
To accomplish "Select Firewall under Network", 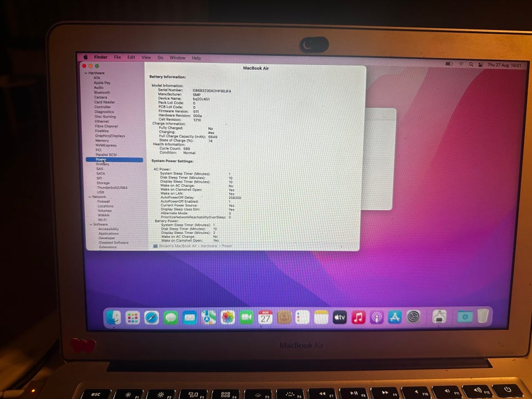I will tap(104, 201).
